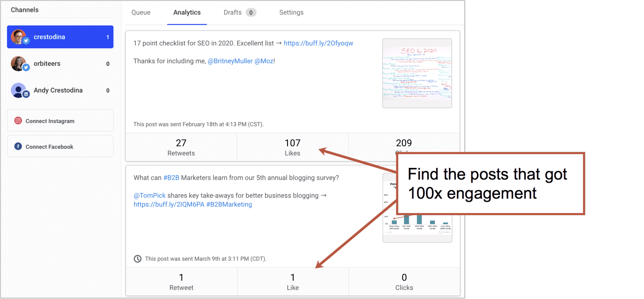Click the #B2B hashtag link
The width and height of the screenshot is (644, 299).
[171, 178]
